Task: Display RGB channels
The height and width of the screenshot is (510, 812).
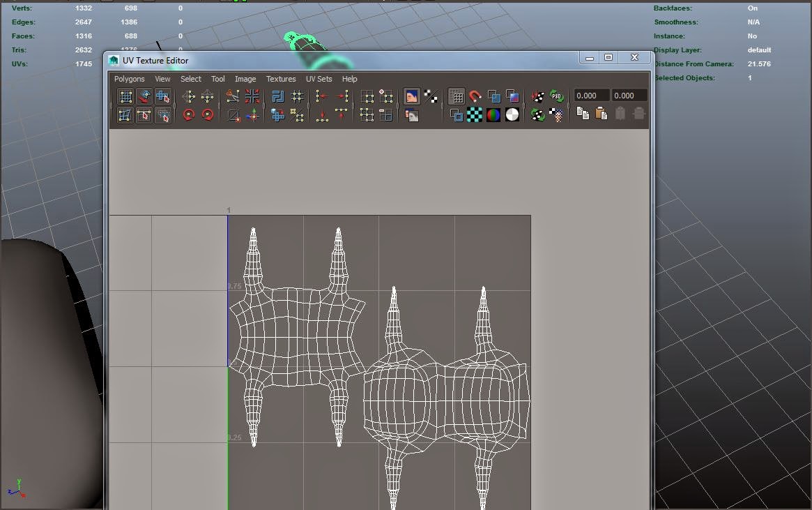Action: click(x=493, y=115)
